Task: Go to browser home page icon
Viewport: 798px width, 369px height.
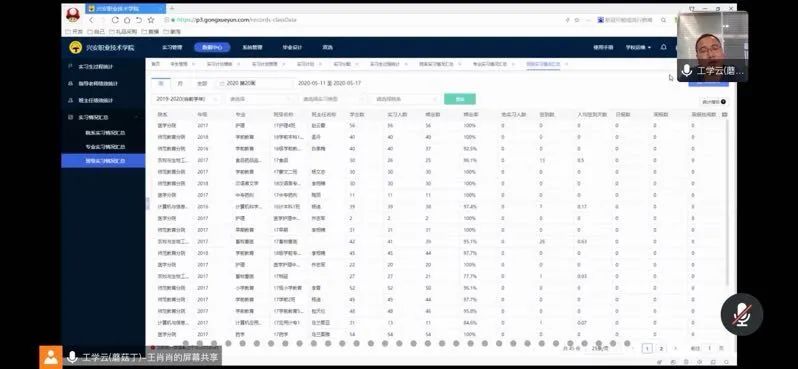Action: point(127,20)
